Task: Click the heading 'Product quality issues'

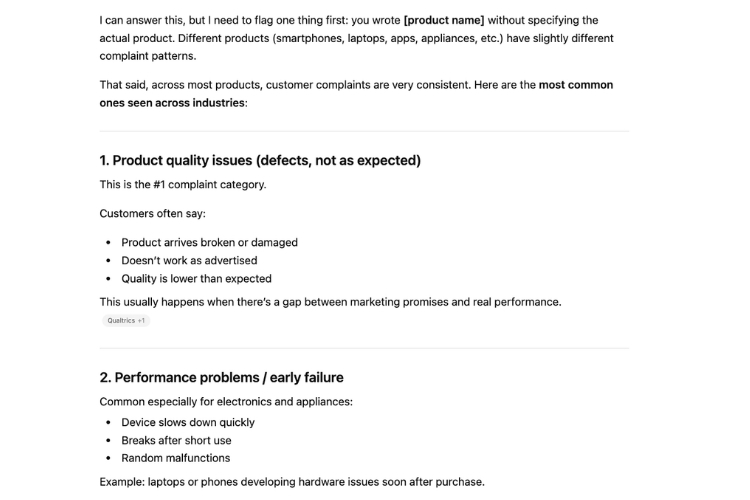Action: 260,160
